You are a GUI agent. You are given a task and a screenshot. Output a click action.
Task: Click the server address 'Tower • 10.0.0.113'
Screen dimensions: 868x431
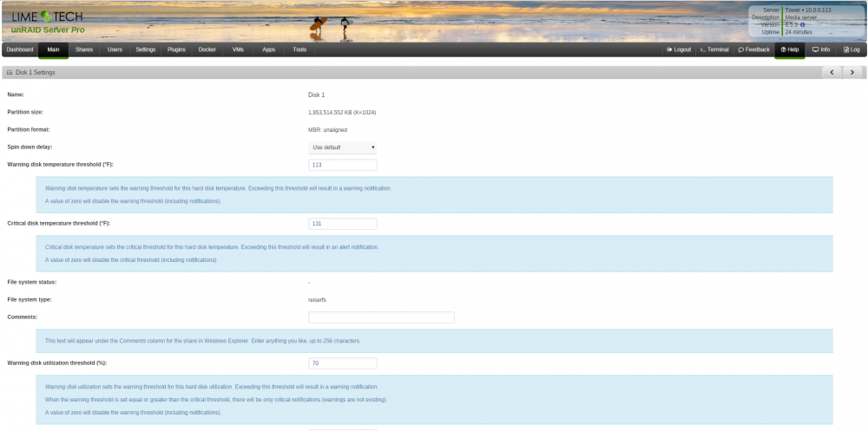pyautogui.click(x=808, y=10)
